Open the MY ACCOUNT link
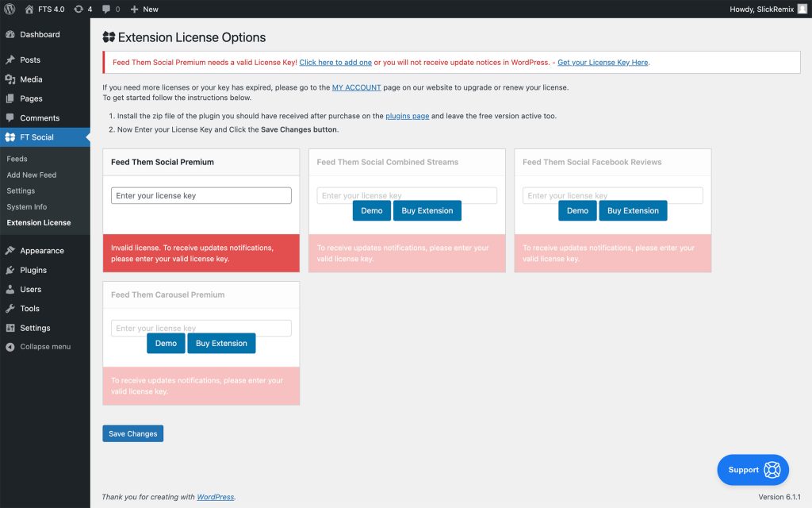This screenshot has height=508, width=812. (356, 87)
